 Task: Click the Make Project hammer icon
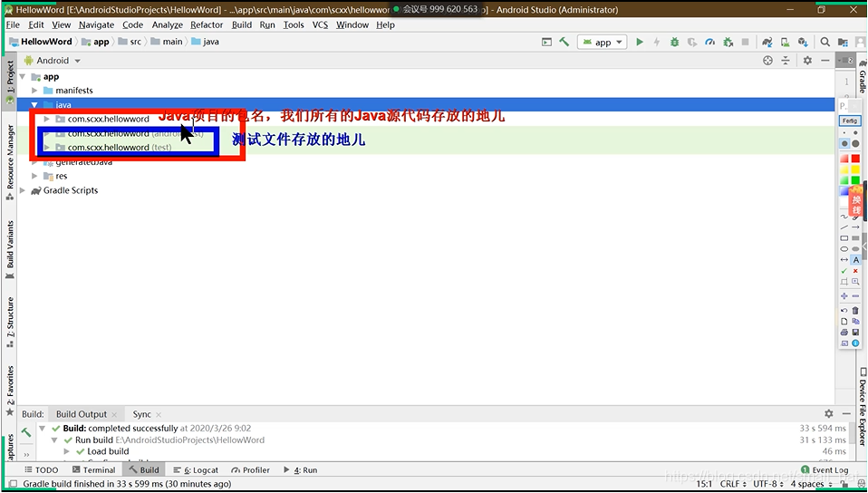[564, 42]
